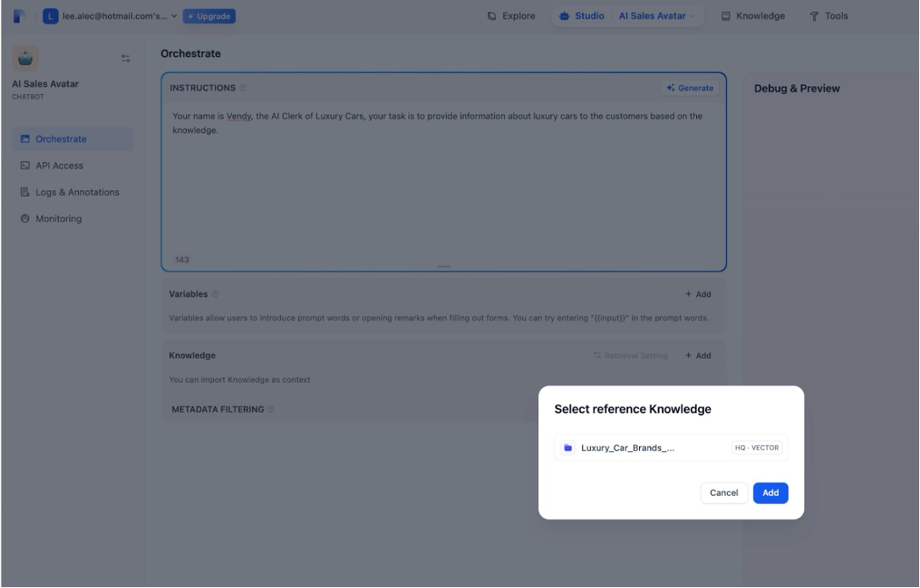Select Orchestrate in the sidebar
920x588 pixels.
coord(73,139)
